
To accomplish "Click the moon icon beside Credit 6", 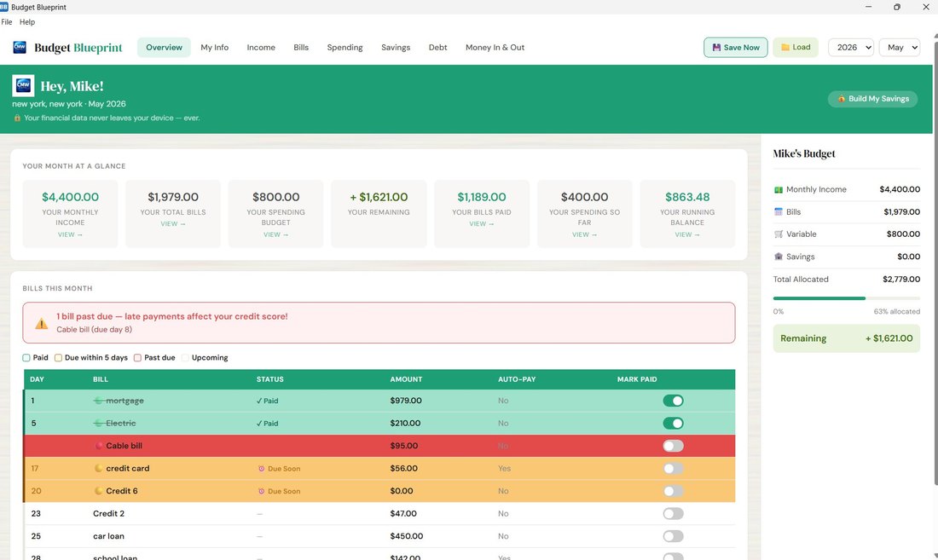I will pos(99,491).
